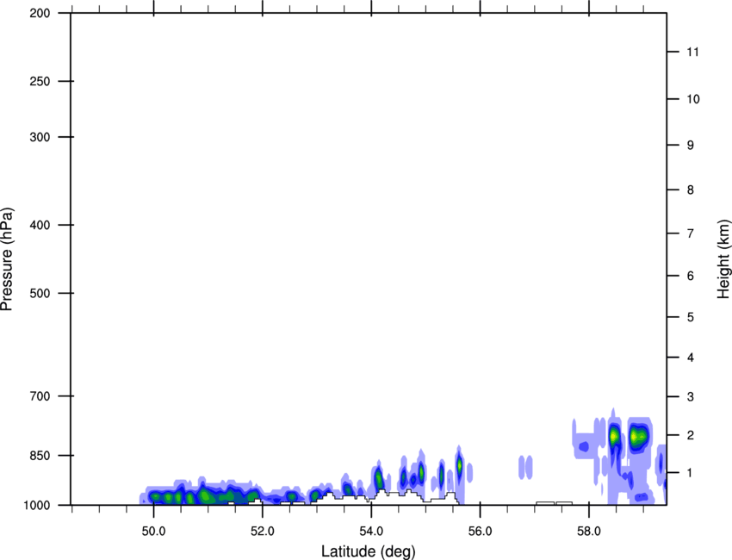Click the 'Latitude (deg)' axis title
This screenshot has height=560, width=732.
tap(368, 551)
